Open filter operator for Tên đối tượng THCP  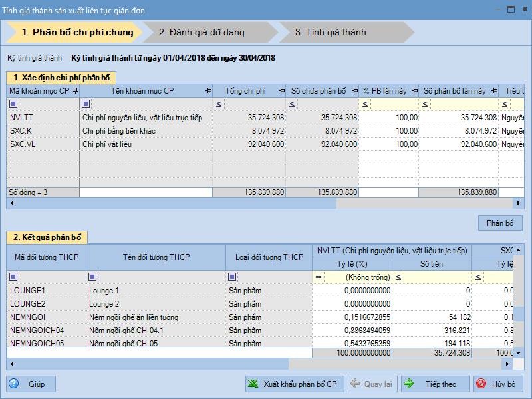[x=92, y=277]
